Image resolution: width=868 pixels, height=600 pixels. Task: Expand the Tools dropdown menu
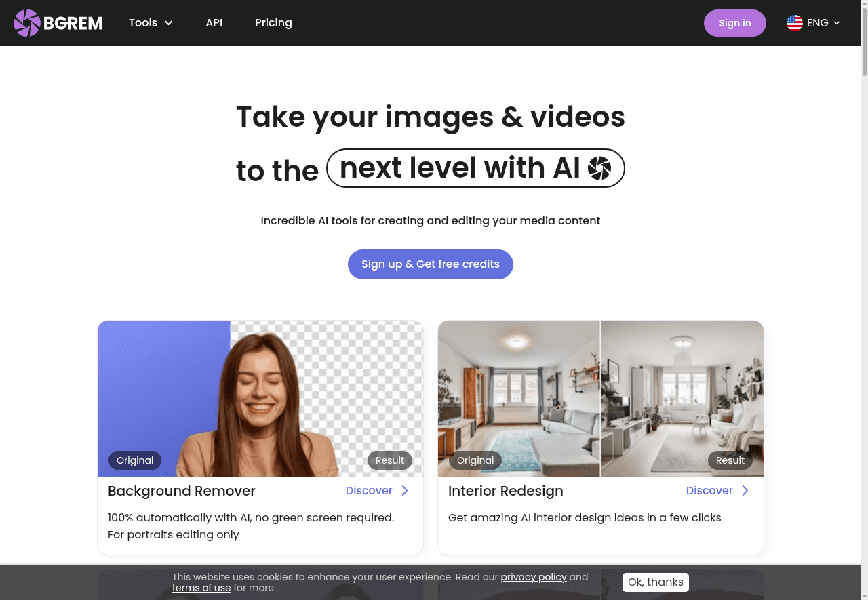[151, 23]
